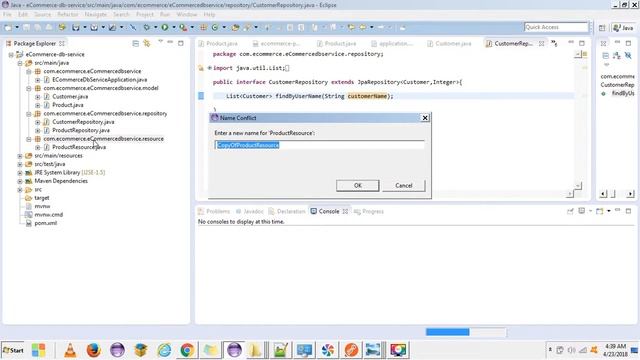The height and width of the screenshot is (360, 640).
Task: Click Cancel in Name Conflict dialog
Action: pyautogui.click(x=404, y=185)
